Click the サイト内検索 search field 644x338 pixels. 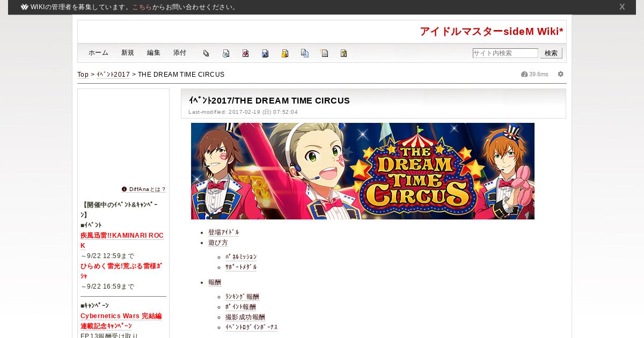tap(505, 53)
